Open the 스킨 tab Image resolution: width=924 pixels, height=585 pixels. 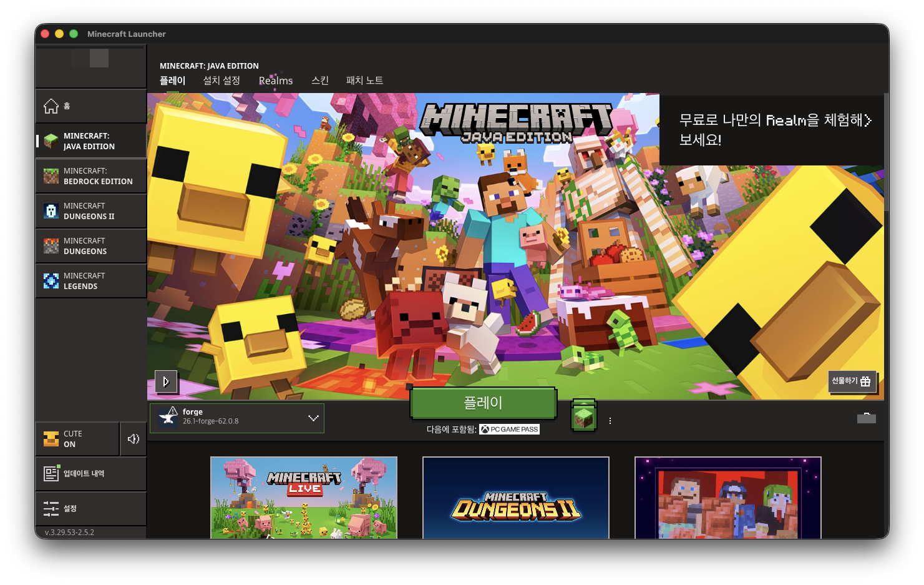click(x=320, y=81)
